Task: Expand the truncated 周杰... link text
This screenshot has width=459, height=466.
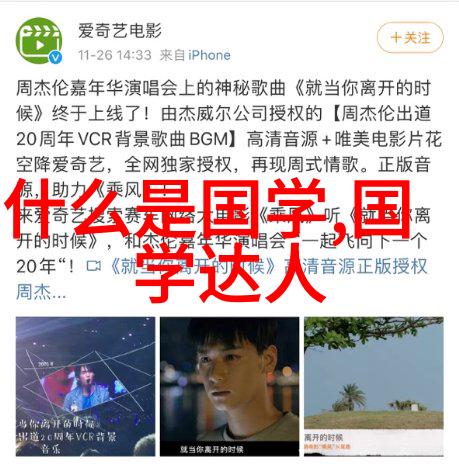Action: click(x=41, y=292)
